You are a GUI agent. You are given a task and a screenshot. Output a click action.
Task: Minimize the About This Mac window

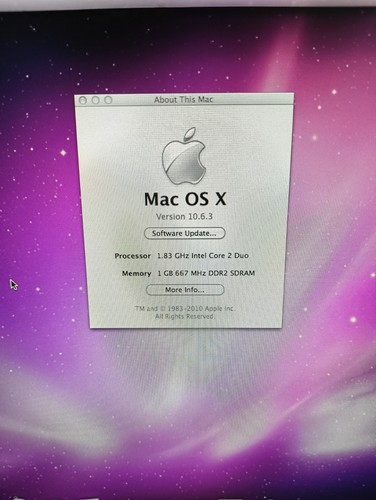[95, 100]
